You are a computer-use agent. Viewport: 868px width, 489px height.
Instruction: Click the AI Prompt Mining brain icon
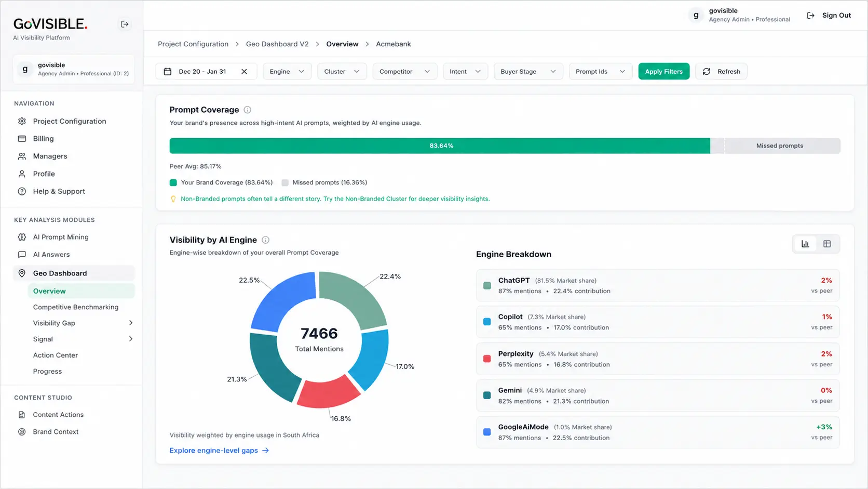[x=22, y=237]
